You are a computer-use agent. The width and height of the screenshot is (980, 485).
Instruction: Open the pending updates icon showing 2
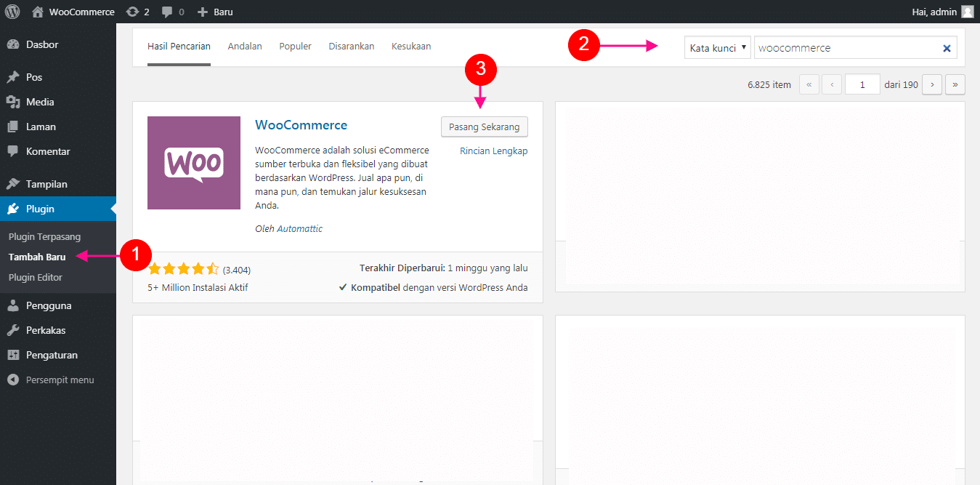(x=137, y=12)
